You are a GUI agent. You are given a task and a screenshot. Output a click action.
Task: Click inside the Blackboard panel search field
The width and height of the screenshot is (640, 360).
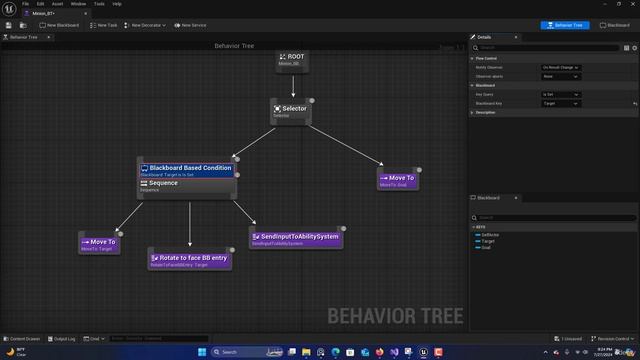coord(553,218)
